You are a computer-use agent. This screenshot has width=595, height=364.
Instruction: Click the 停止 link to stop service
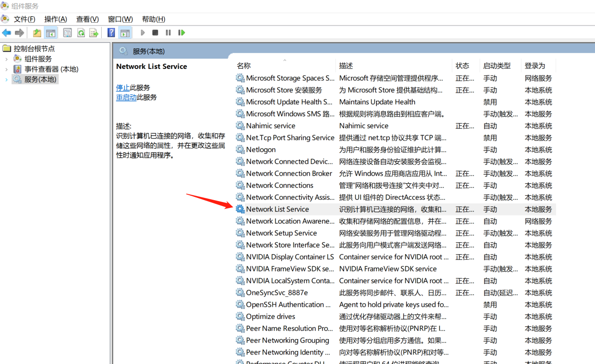coord(123,88)
